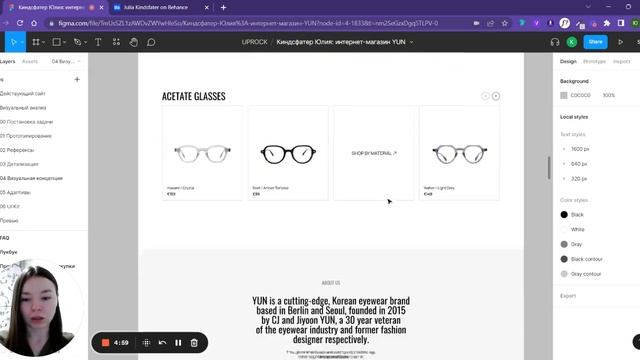
Task: Open page 05 Адаптивы
Action: pos(15,192)
